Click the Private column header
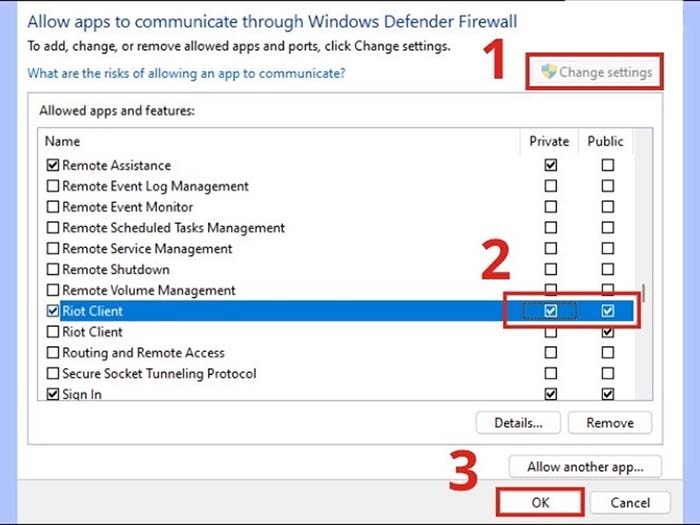 pos(549,142)
